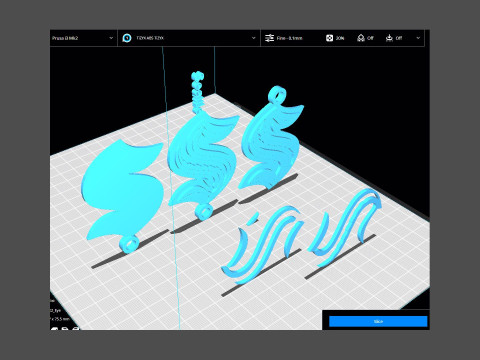Select the front-right loose wave strips model
Image resolution: width=480 pixels, height=360 pixels.
coord(343,227)
